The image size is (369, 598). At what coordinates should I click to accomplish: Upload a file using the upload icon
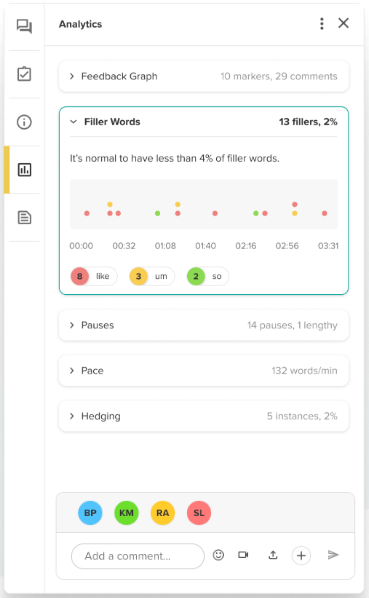pyautogui.click(x=273, y=555)
